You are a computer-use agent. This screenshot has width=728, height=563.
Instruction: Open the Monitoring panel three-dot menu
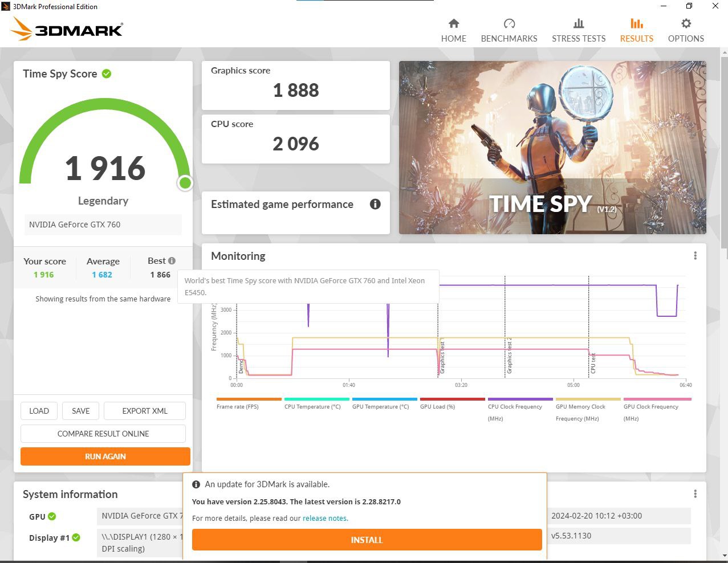point(695,256)
